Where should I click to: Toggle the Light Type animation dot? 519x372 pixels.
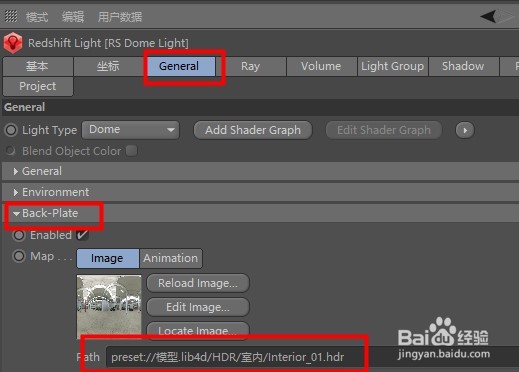(x=11, y=130)
